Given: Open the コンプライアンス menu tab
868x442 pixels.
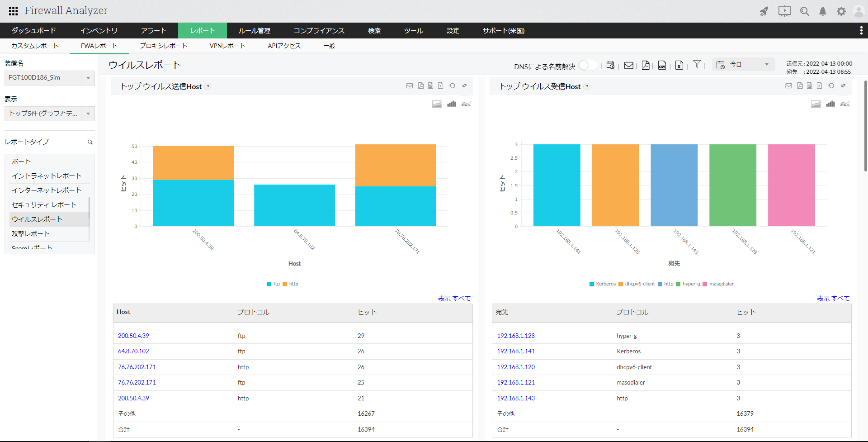Looking at the screenshot, I should coord(319,31).
